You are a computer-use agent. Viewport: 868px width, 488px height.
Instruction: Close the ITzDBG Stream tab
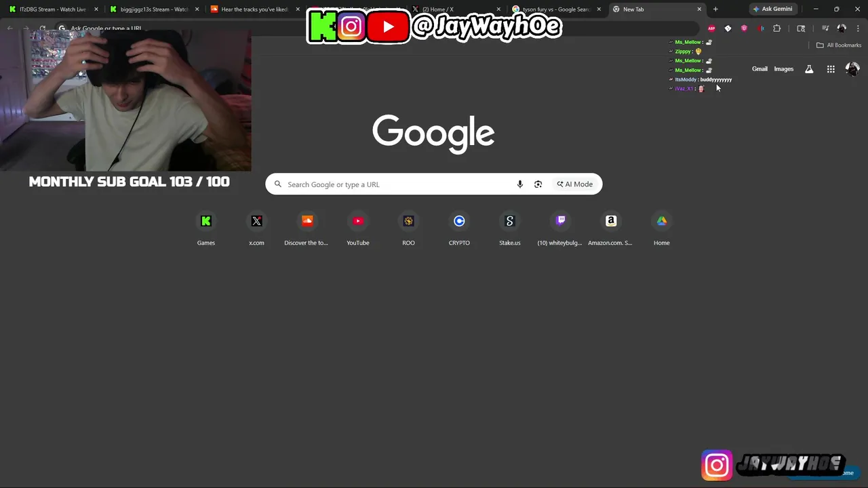tap(96, 9)
